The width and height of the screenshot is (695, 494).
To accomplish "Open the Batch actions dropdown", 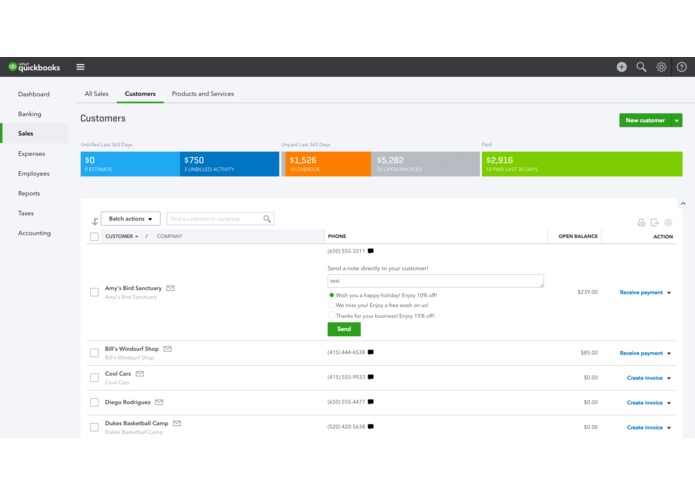I will tap(131, 219).
